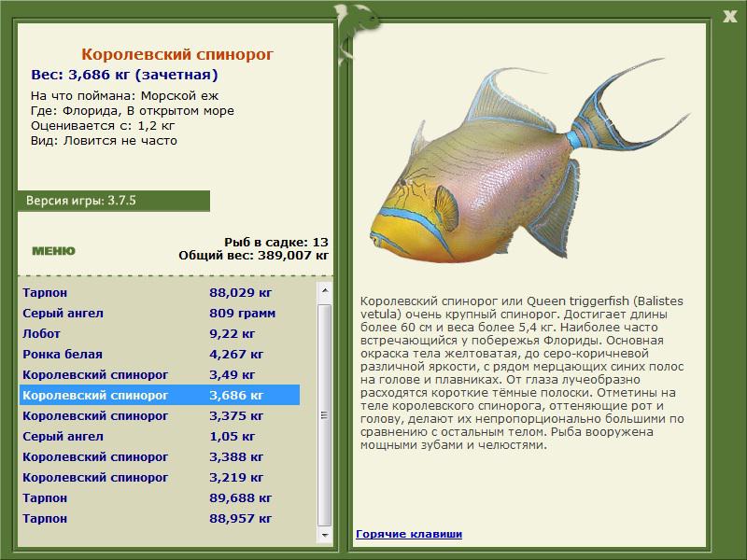747x560 pixels.
Task: Select Тарпон 89,688 кг row
Action: coord(160,497)
